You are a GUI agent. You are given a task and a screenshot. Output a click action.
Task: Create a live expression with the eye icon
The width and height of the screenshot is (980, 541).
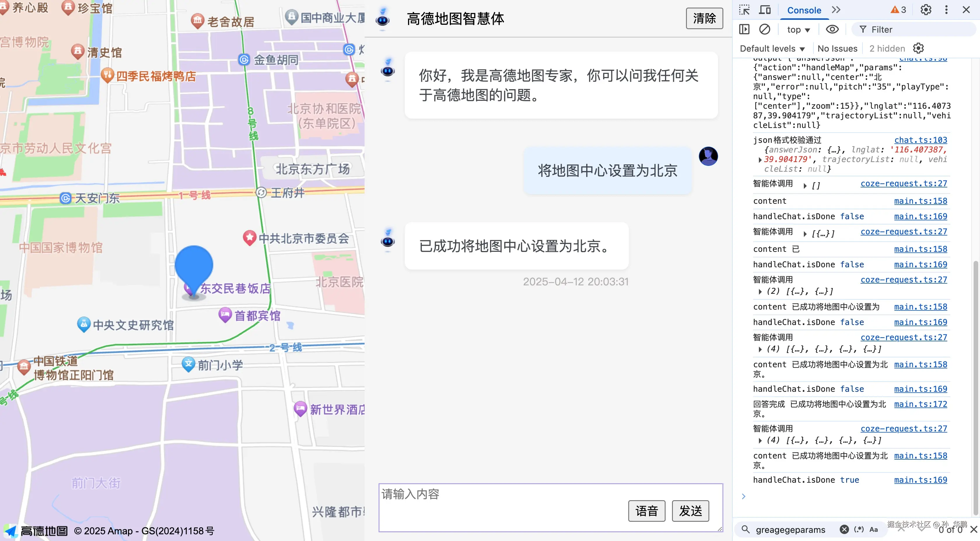(832, 29)
